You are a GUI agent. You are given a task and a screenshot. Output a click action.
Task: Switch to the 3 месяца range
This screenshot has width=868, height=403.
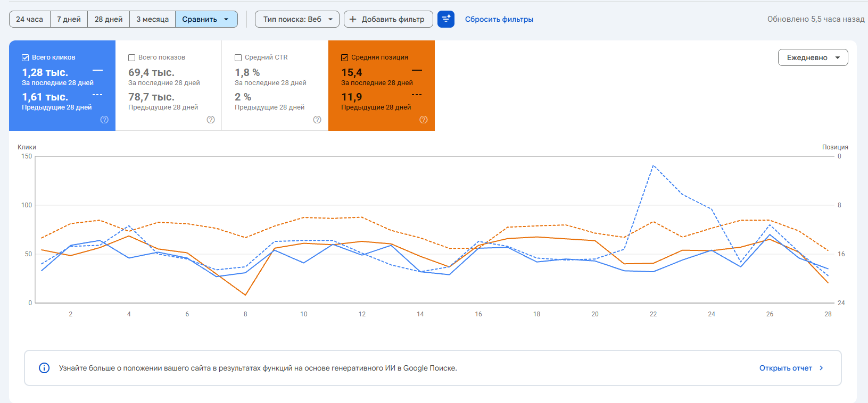pos(152,19)
